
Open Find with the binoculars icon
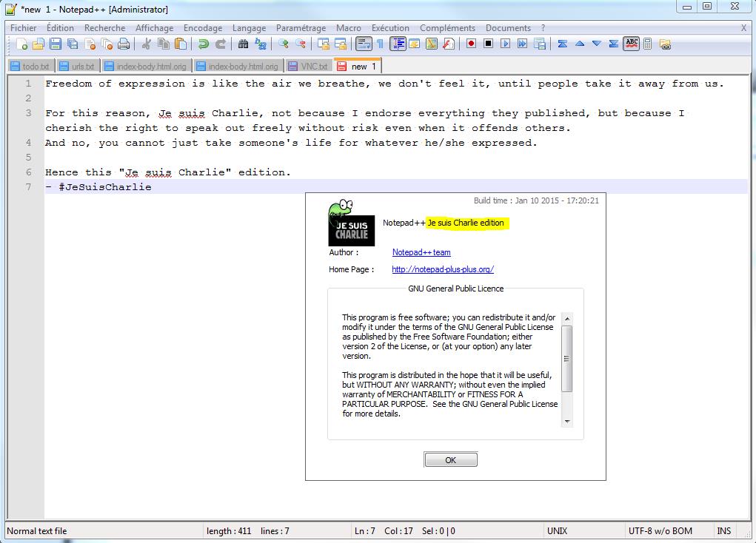pos(243,44)
